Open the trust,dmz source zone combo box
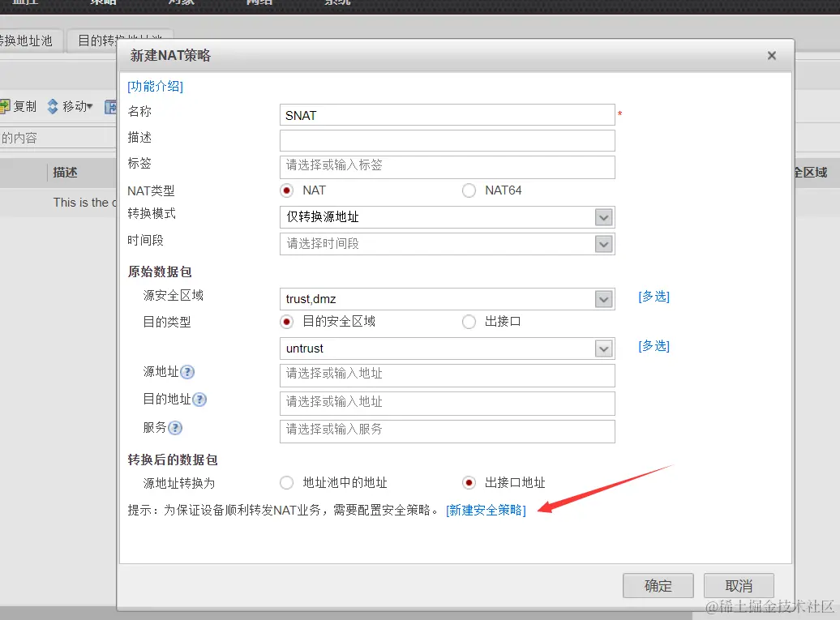 [447, 299]
